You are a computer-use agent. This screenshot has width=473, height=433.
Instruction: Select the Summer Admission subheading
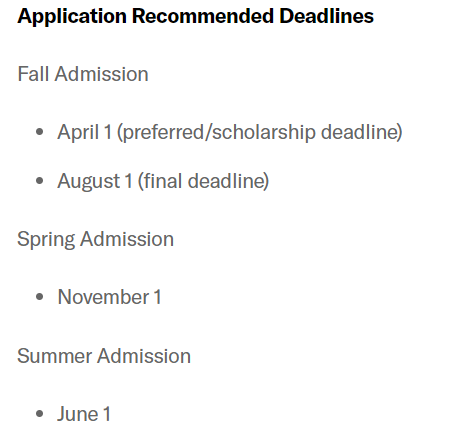coord(104,356)
